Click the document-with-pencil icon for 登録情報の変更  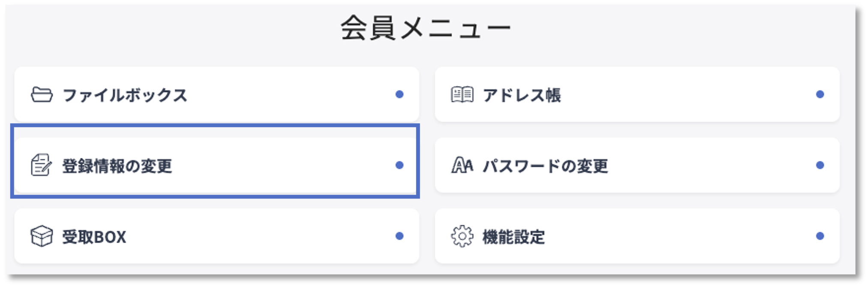(41, 165)
